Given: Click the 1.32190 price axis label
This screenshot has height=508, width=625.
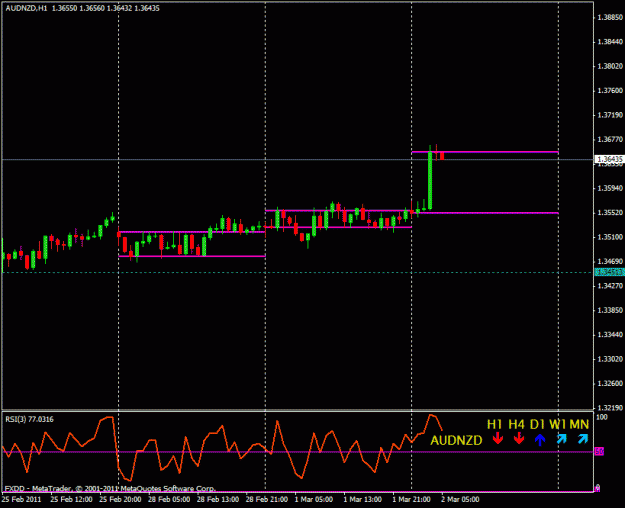Looking at the screenshot, I should pos(610,408).
